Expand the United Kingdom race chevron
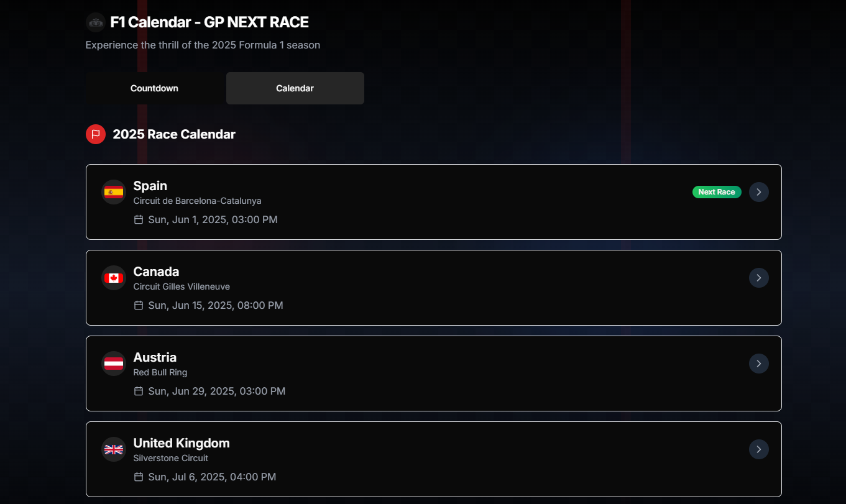Image resolution: width=846 pixels, height=504 pixels. (x=758, y=449)
